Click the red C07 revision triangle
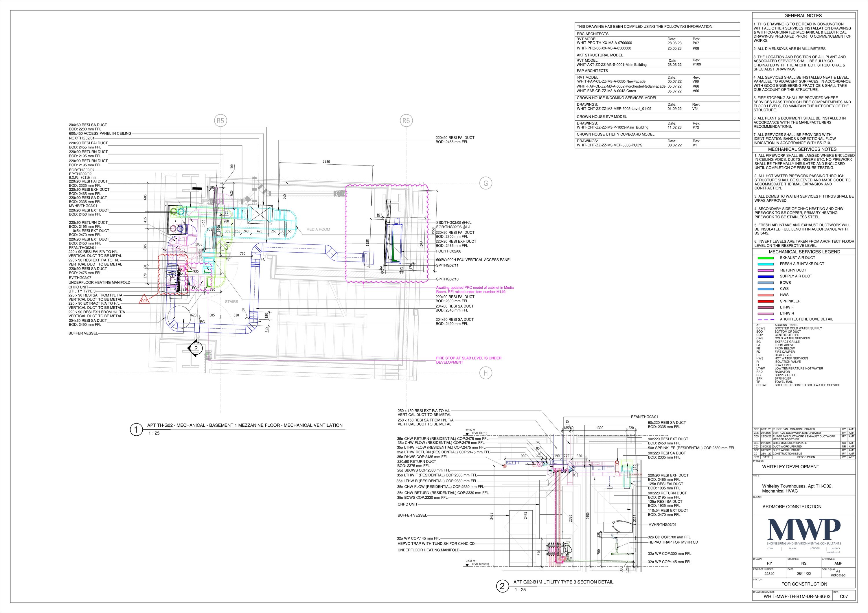868x613 pixels. pyautogui.click(x=144, y=301)
